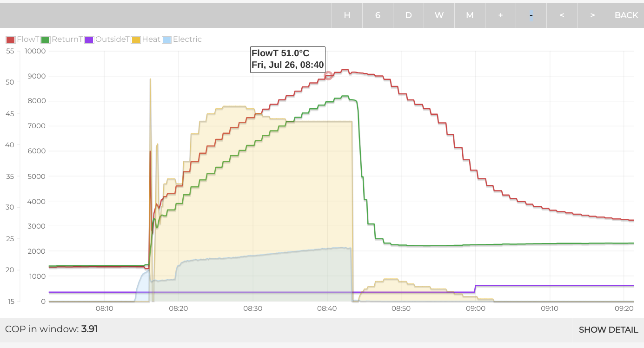Click the 08:30 time axis label
Viewport: 644px width, 348px height.
252,309
